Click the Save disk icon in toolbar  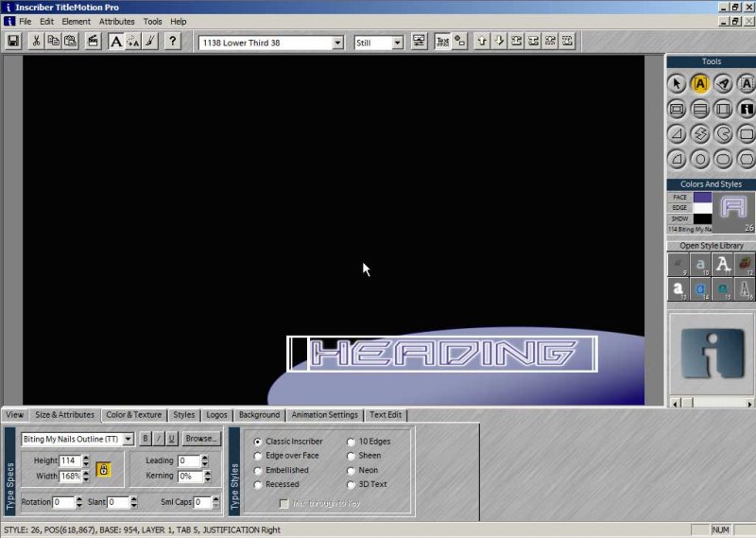tap(13, 42)
